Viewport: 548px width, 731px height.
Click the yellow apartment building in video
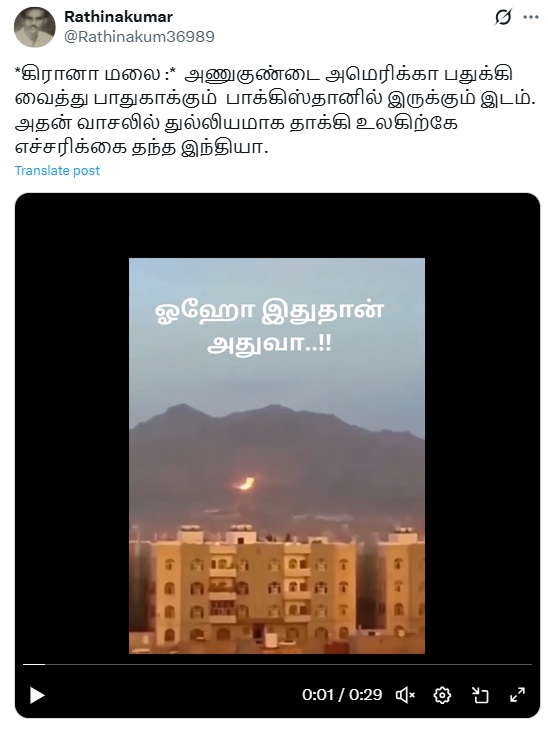pyautogui.click(x=254, y=588)
